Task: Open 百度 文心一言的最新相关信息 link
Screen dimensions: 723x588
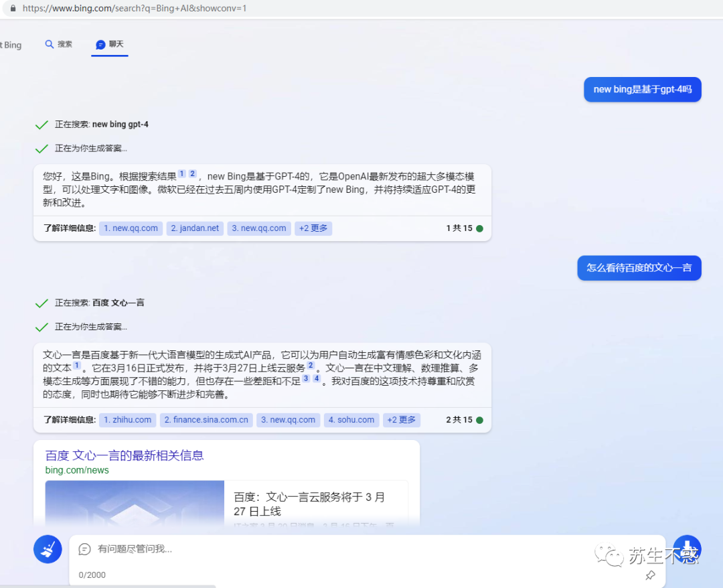Action: [125, 455]
